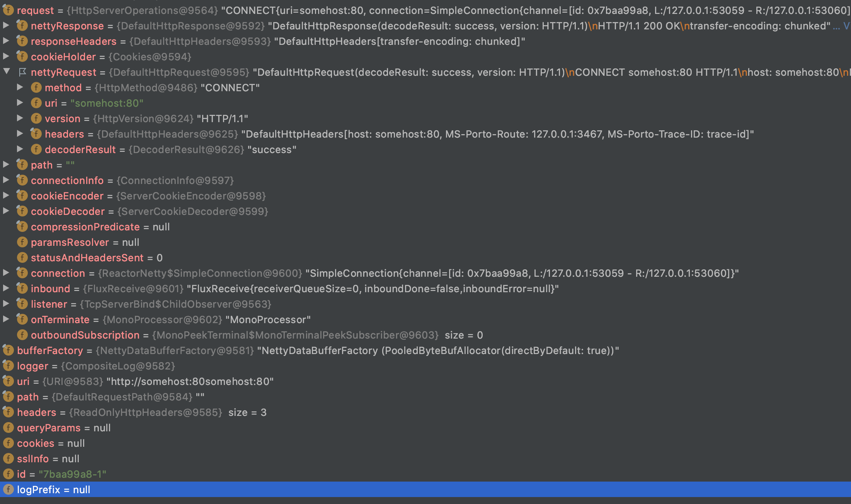Viewport: 851px width, 504px height.
Task: Expand the connection variable node
Action: tap(5, 273)
